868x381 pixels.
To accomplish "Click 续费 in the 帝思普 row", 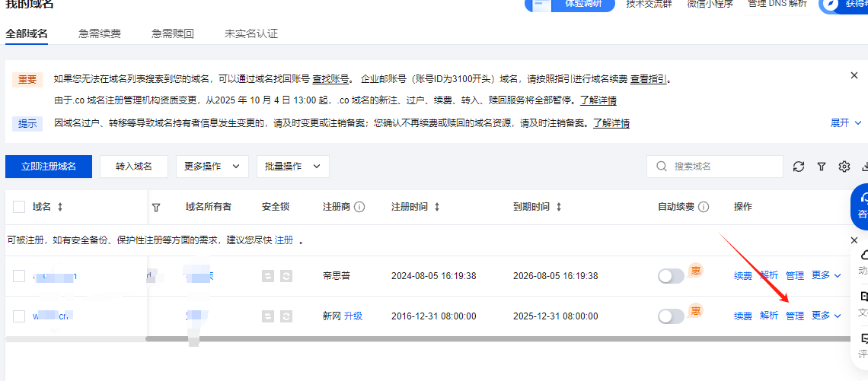I will 743,276.
